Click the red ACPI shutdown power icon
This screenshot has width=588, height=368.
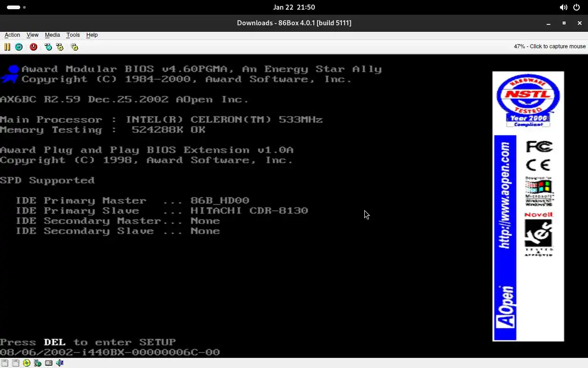[34, 47]
